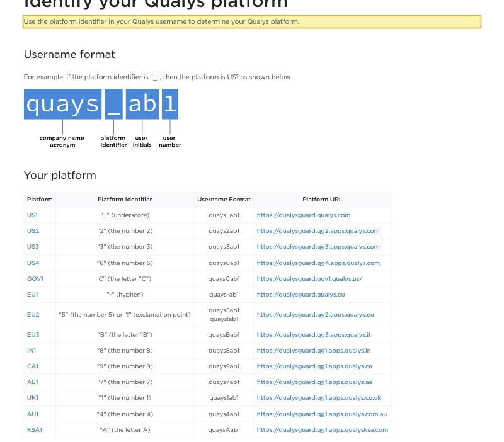Click the Platform Identifier column header
Viewport: 504px width, 442px height.
tap(125, 199)
